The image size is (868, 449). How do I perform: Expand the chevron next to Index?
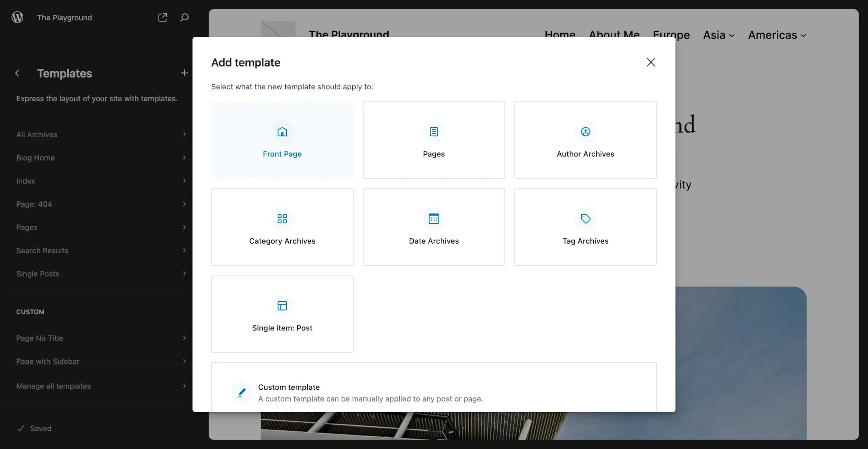(x=184, y=181)
